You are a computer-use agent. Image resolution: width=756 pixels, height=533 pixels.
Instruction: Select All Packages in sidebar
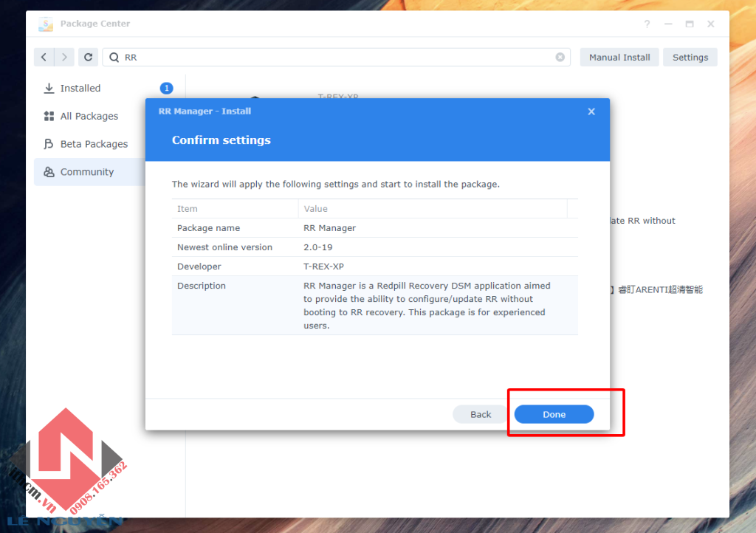click(x=89, y=116)
